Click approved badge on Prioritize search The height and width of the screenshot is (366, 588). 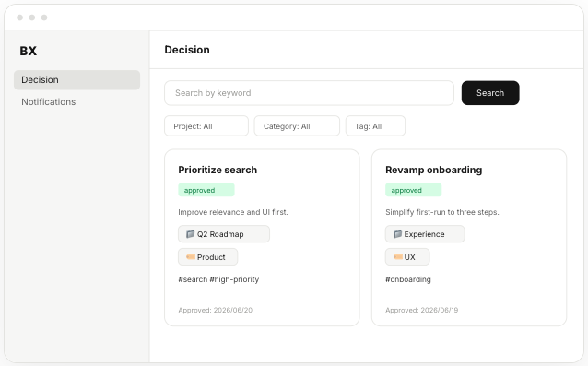[206, 190]
